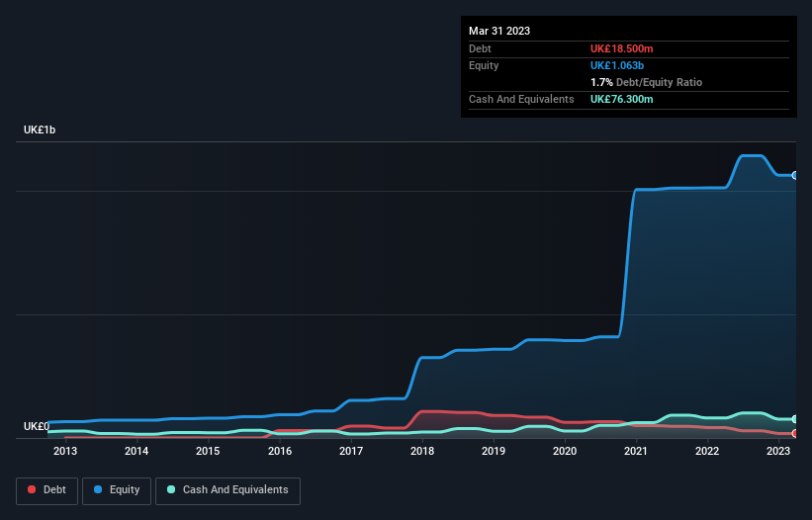812x520 pixels.
Task: Click the 2013 x-axis label
Action: (65, 451)
